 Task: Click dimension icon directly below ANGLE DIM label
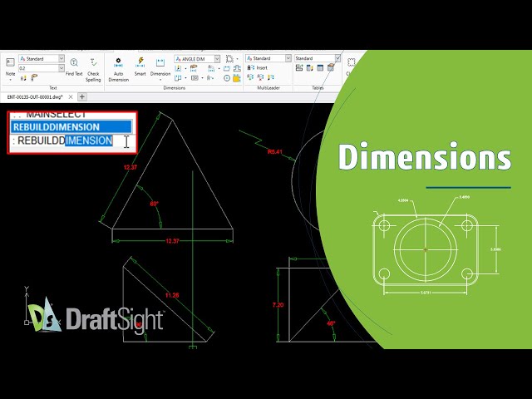[x=194, y=68]
